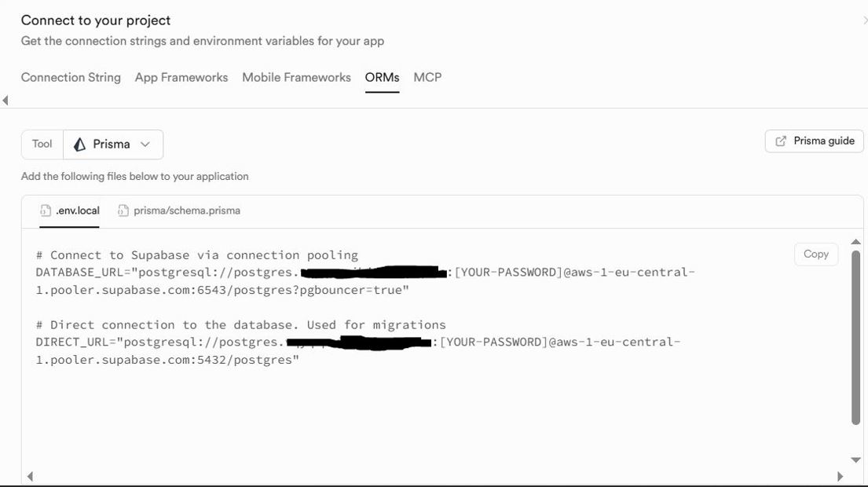The height and width of the screenshot is (487, 868).
Task: Expand the Prisma tool dropdown chevron
Action: pyautogui.click(x=145, y=145)
